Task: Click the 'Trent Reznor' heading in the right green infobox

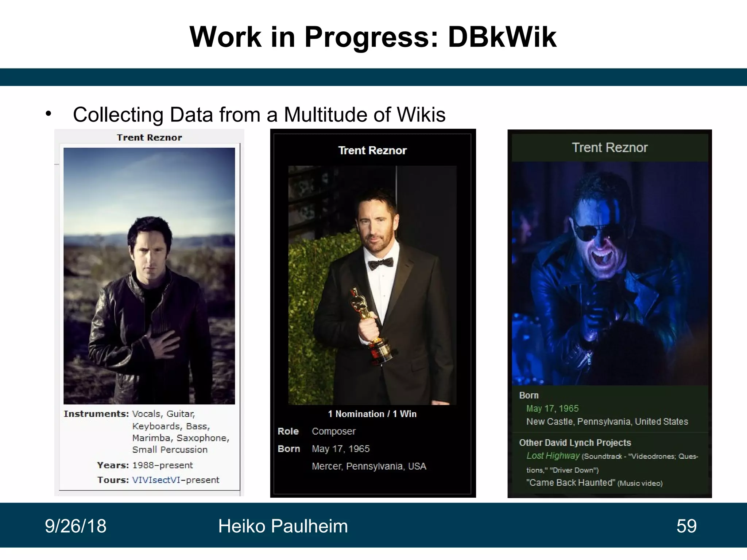Action: tap(610, 147)
